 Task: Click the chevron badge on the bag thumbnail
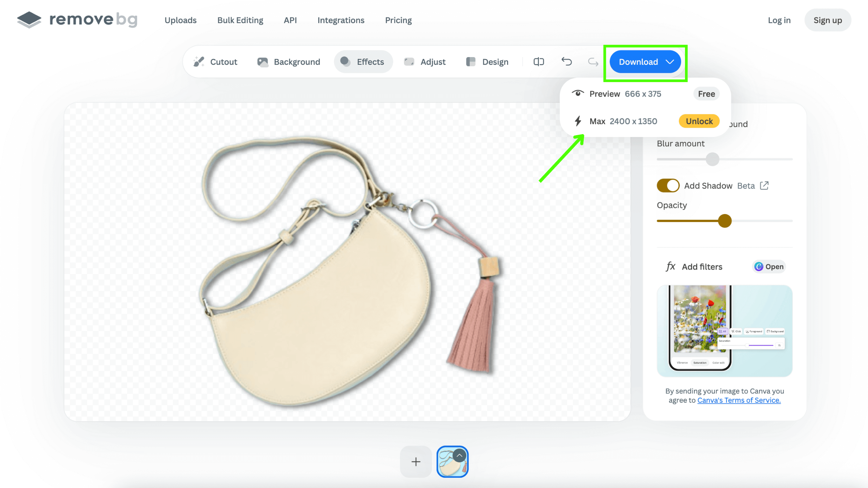(x=459, y=455)
